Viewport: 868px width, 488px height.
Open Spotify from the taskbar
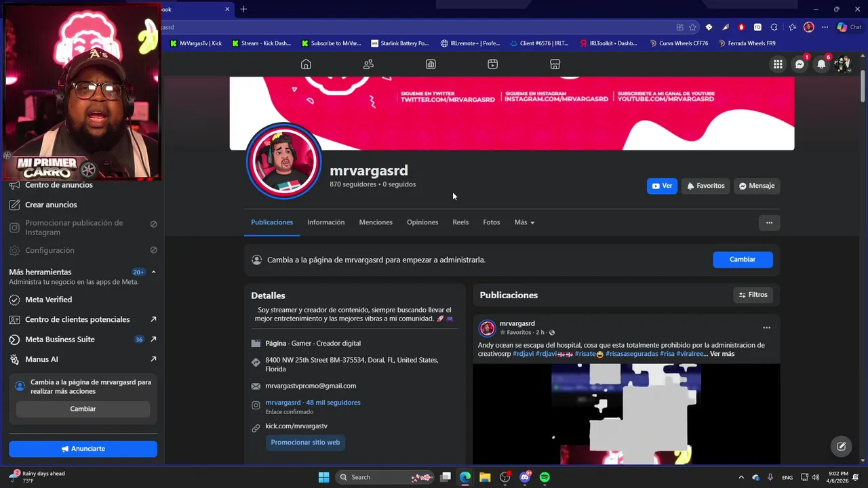pos(545,477)
